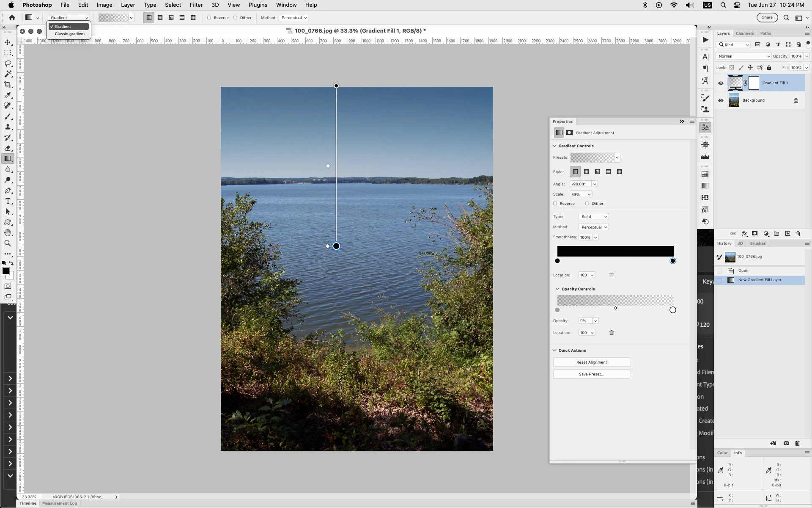Select the Hand tool
Viewport: 812px width, 508px height.
[x=8, y=233]
